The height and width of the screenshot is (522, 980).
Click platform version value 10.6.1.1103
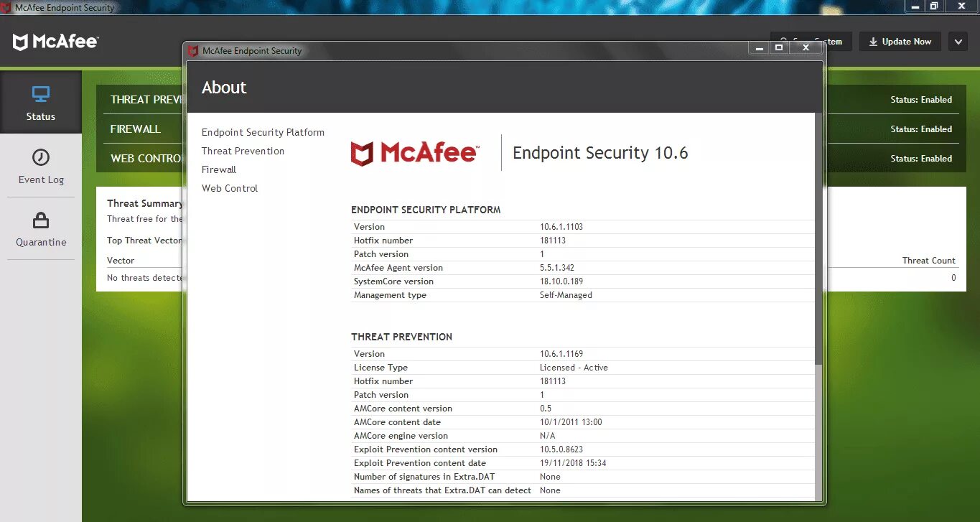tap(561, 227)
